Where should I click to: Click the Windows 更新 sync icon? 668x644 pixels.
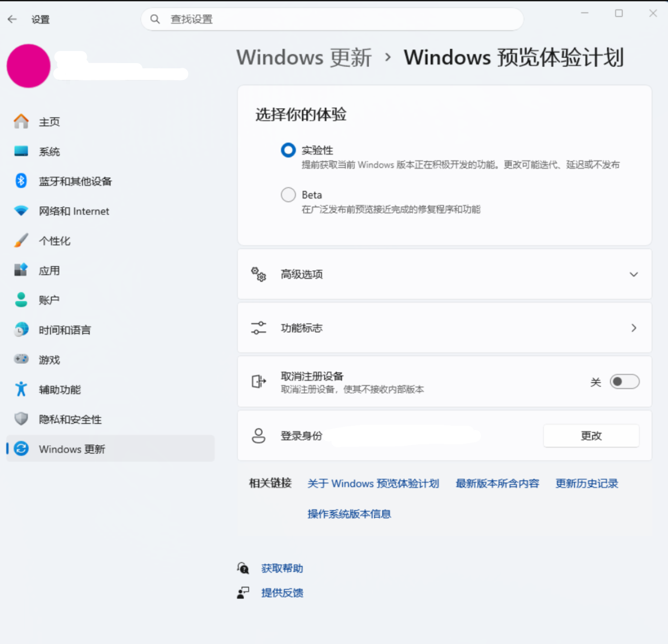[21, 448]
